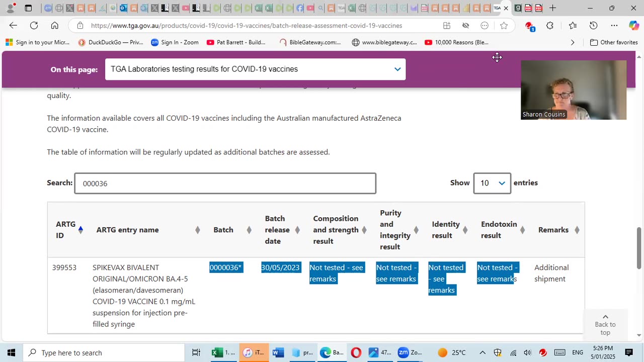Screen dimensions: 644x362
Task: Click the Windows taskbar search box
Action: point(104,352)
